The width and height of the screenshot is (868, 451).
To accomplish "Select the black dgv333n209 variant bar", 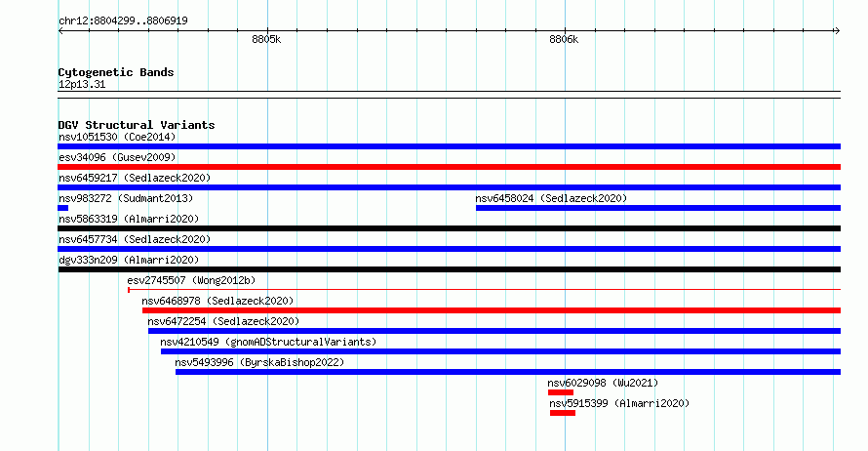I will click(x=449, y=269).
